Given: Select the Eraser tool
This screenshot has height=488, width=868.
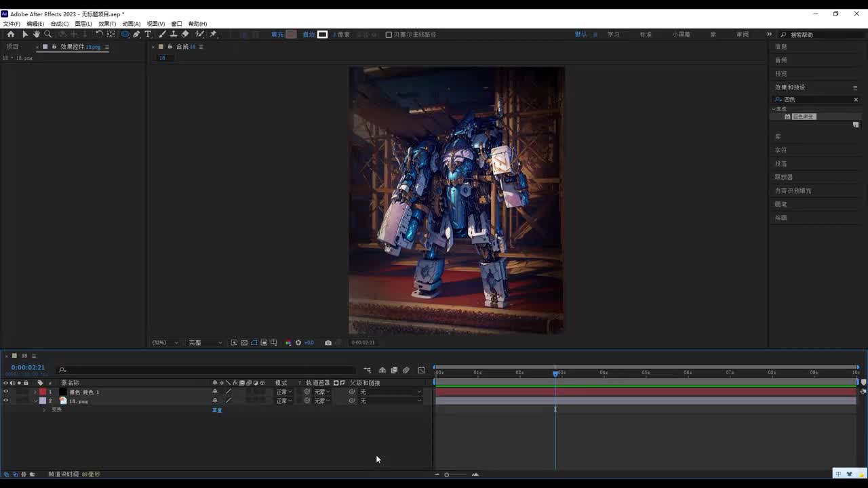Looking at the screenshot, I should [x=185, y=35].
